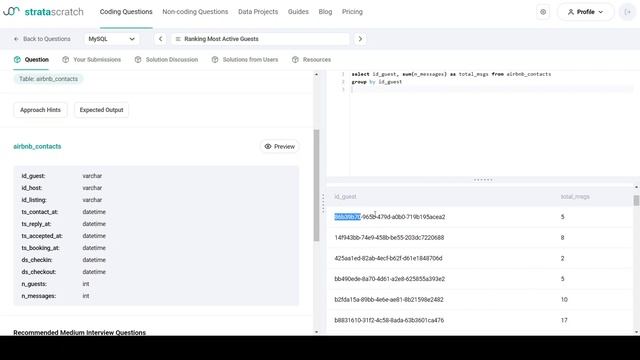The width and height of the screenshot is (640, 360).
Task: Click scroll up arrow of question panel
Action: click(x=316, y=74)
